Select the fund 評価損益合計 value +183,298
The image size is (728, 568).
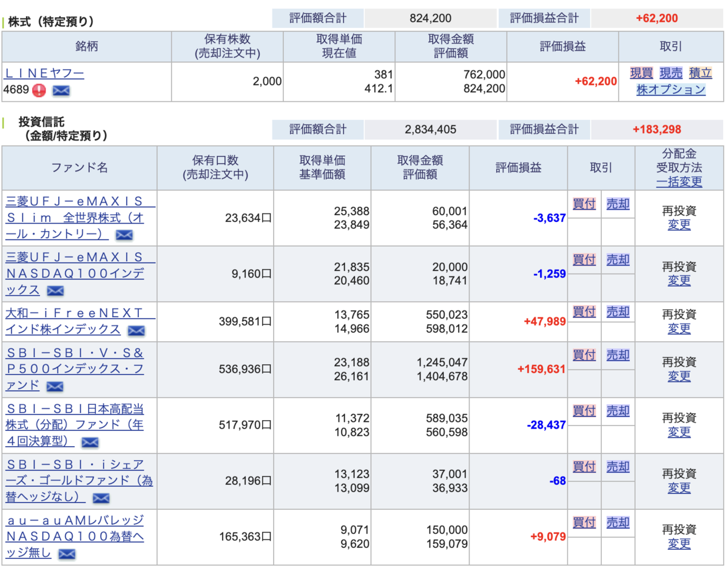[x=656, y=129]
